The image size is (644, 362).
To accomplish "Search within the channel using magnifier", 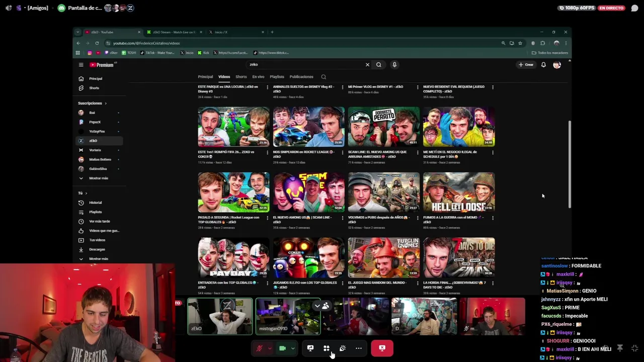I will pos(324,77).
